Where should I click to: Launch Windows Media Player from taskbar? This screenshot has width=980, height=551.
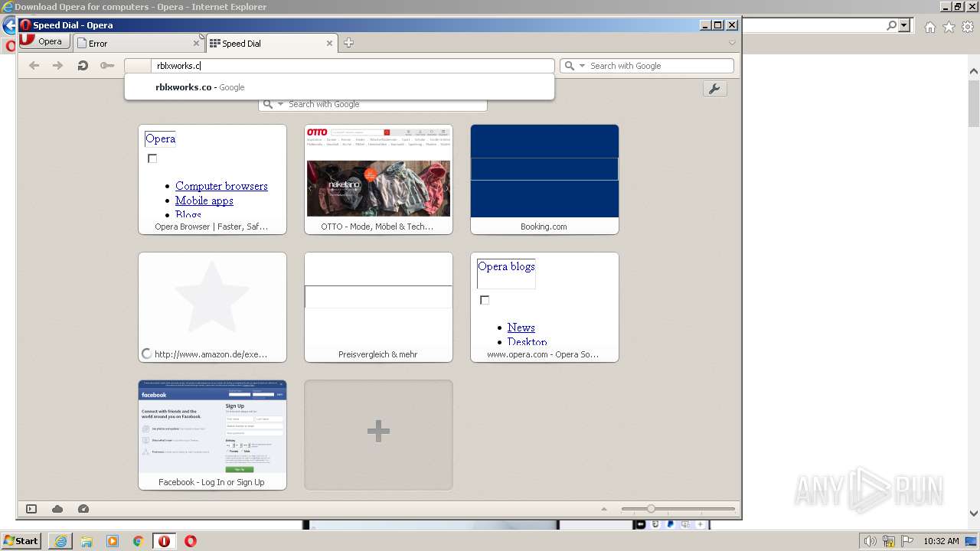point(113,540)
